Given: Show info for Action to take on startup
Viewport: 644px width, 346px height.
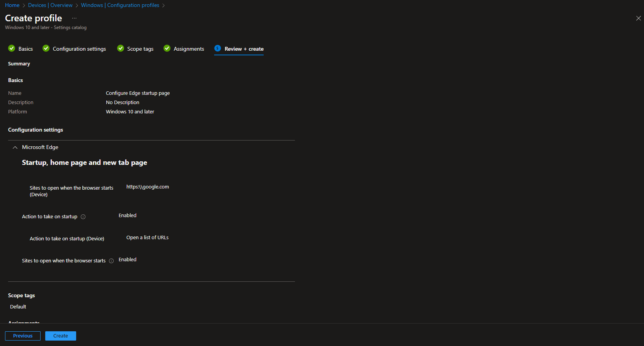Looking at the screenshot, I should click(83, 217).
